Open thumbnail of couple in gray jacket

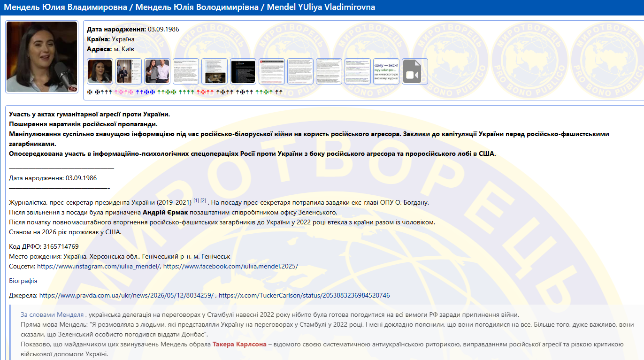157,71
